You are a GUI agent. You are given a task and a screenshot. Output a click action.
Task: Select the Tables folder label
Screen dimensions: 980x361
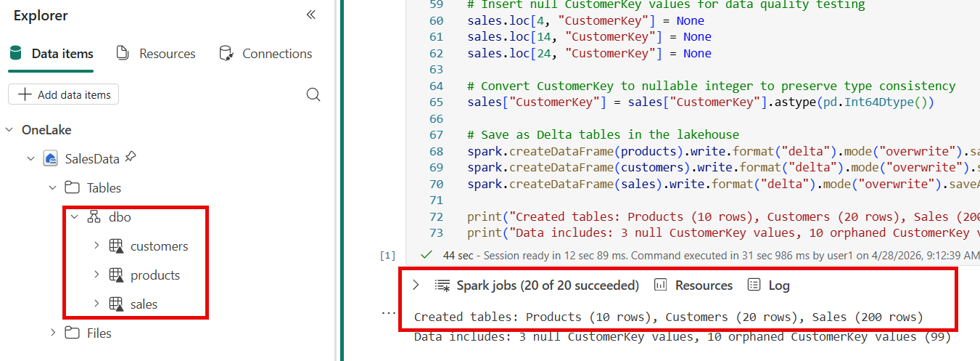[x=104, y=188]
